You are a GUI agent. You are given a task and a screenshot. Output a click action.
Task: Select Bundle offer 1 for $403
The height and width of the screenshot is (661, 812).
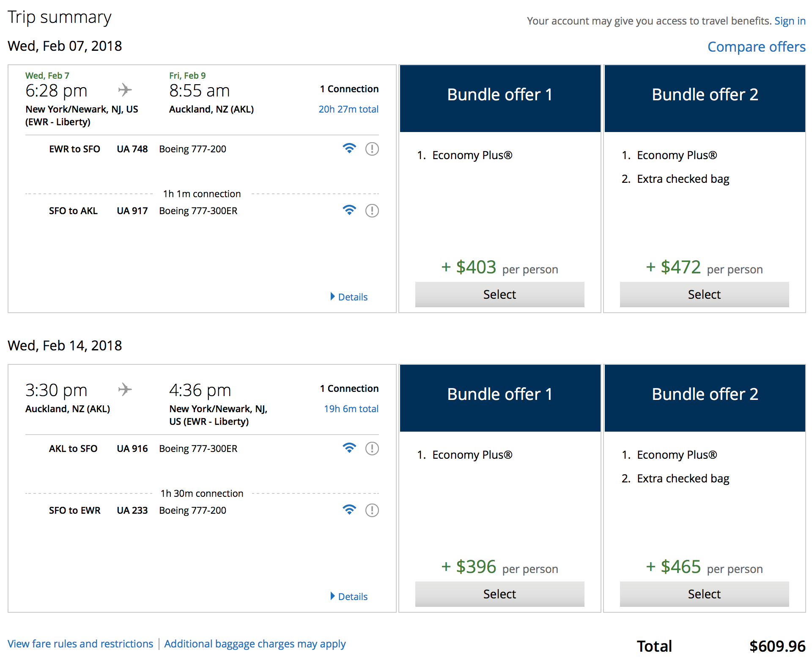click(x=499, y=295)
